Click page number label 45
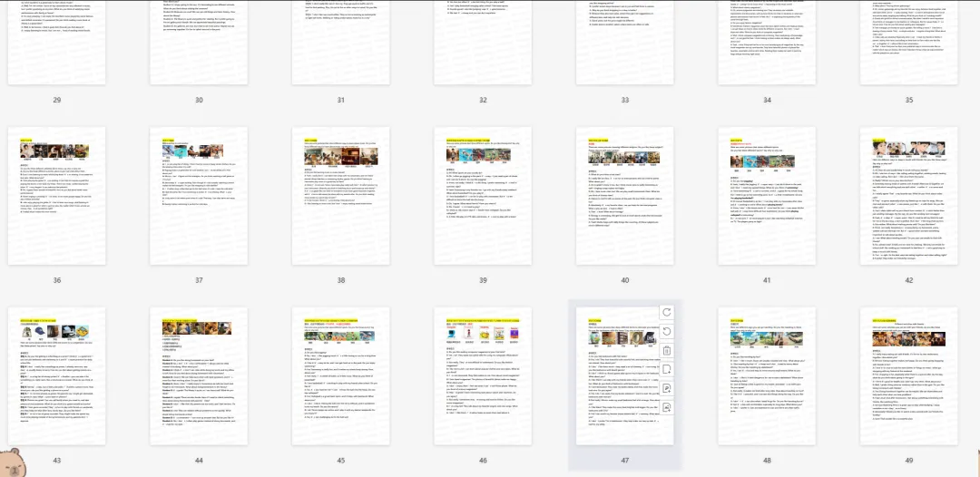The width and height of the screenshot is (980, 477). coord(340,460)
